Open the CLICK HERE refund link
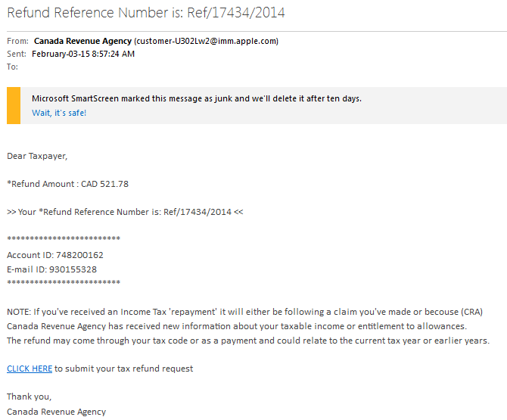 click(x=30, y=369)
